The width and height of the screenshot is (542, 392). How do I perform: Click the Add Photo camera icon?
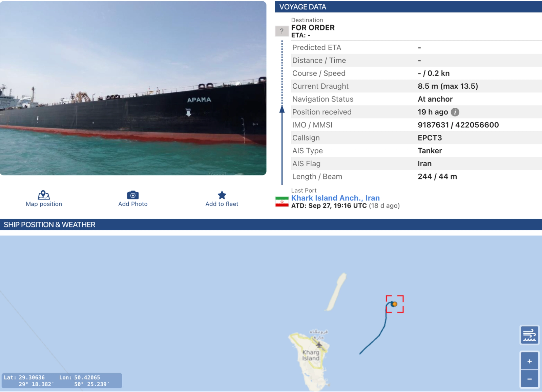(133, 195)
